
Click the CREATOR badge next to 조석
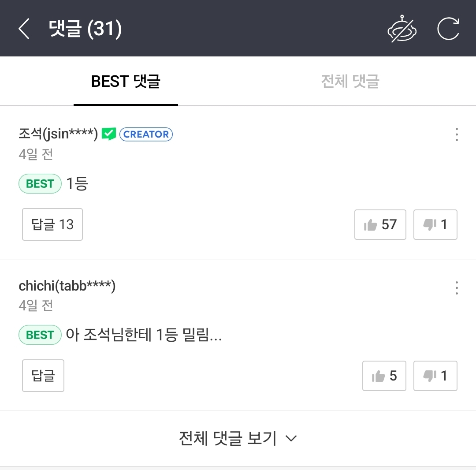[146, 134]
